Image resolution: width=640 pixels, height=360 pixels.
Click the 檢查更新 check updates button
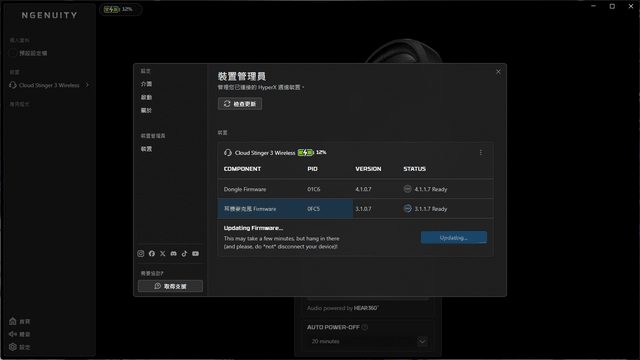[x=240, y=104]
